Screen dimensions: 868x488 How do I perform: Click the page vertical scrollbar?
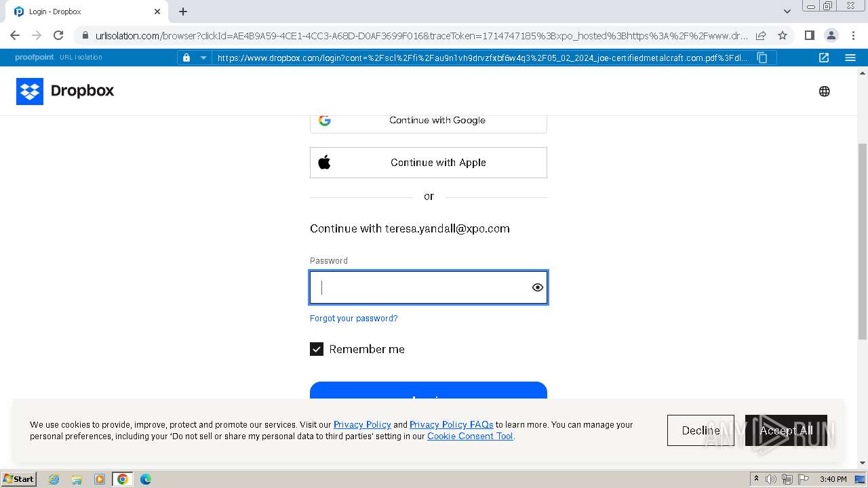click(x=863, y=241)
